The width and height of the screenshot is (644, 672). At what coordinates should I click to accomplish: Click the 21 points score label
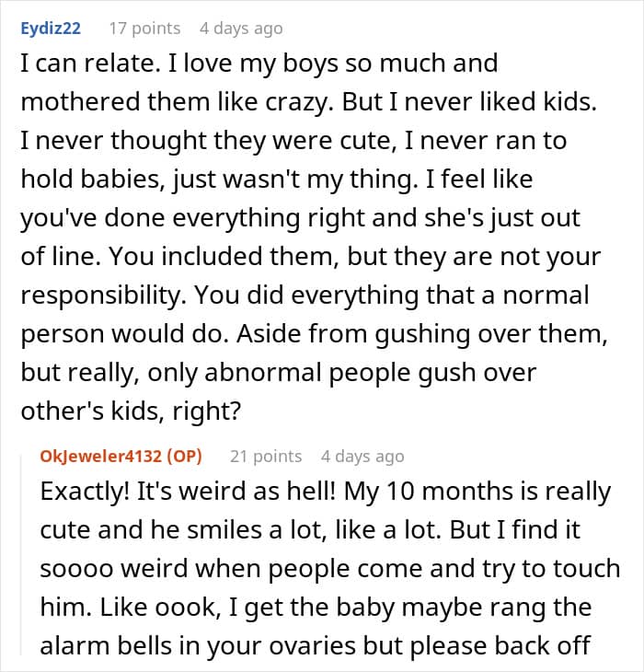pyautogui.click(x=266, y=456)
